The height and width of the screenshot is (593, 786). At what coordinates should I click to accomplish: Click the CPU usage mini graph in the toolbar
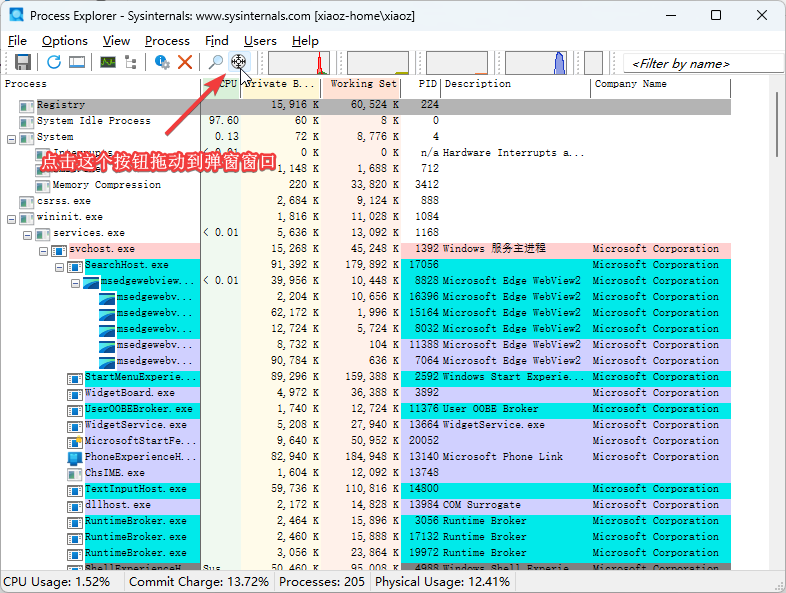tap(298, 63)
